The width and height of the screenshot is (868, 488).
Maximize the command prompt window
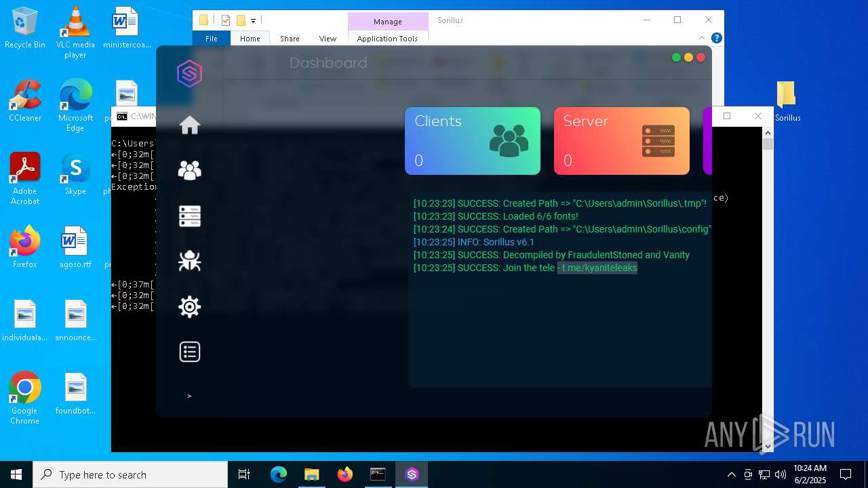[x=727, y=116]
